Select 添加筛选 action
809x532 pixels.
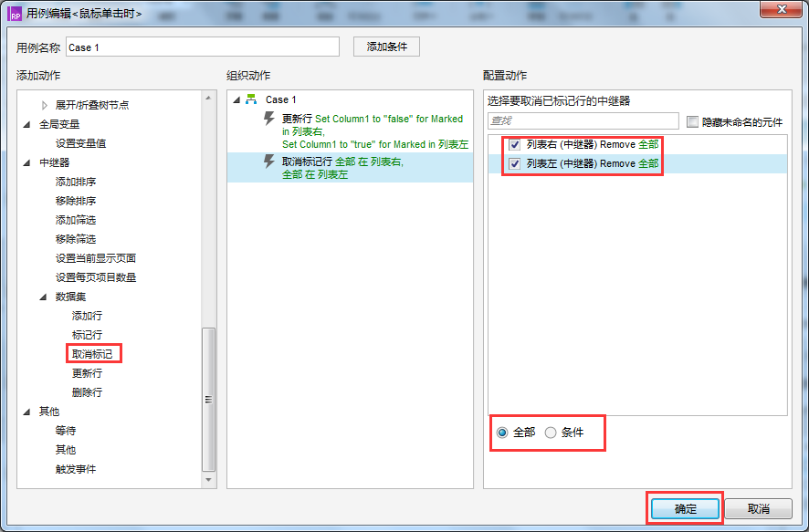tap(76, 220)
